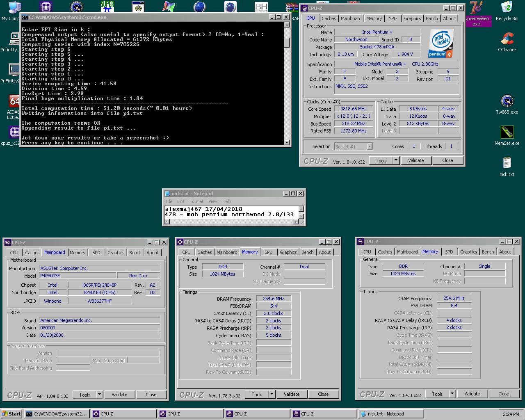
Task: Open the Format menu in Notepad
Action: pyautogui.click(x=196, y=201)
